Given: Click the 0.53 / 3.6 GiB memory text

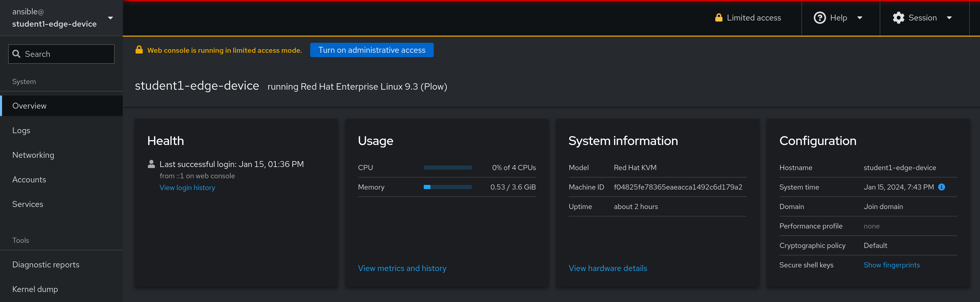Looking at the screenshot, I should 513,187.
